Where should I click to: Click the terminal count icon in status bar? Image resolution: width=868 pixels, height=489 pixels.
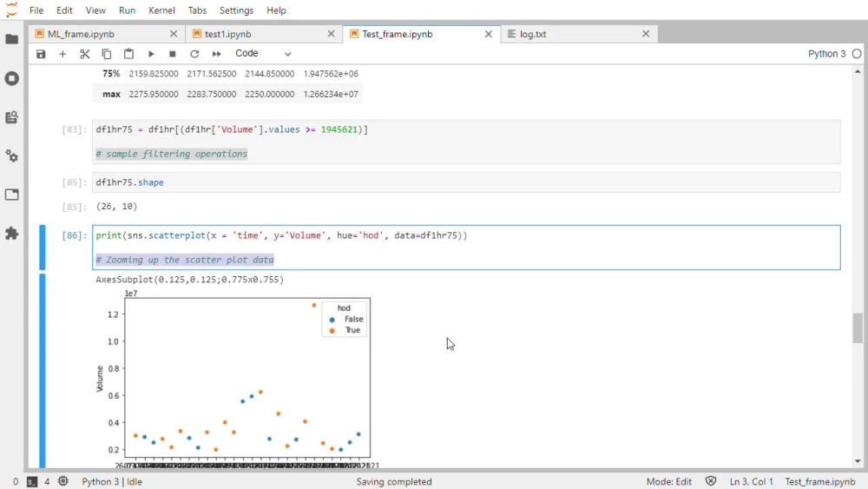tap(32, 482)
